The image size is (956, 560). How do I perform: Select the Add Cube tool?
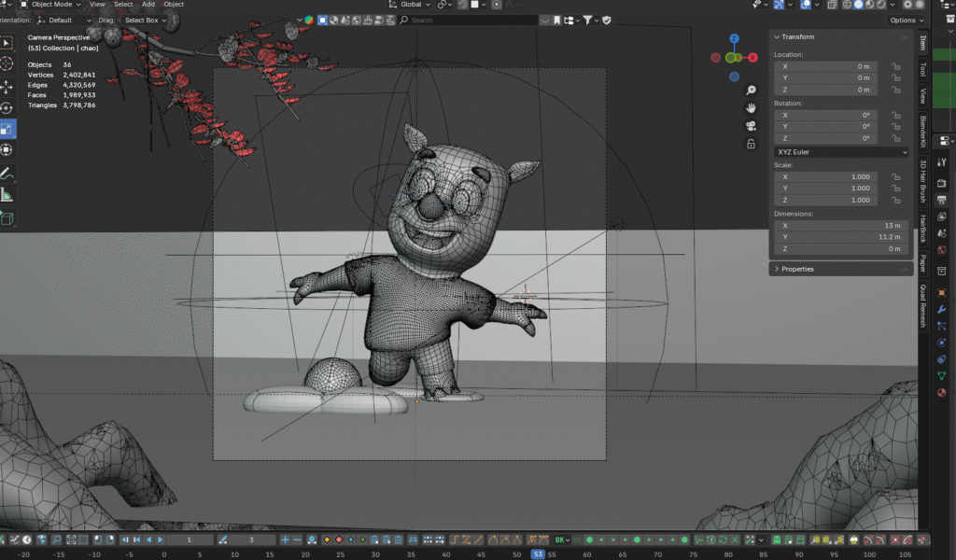coord(7,219)
